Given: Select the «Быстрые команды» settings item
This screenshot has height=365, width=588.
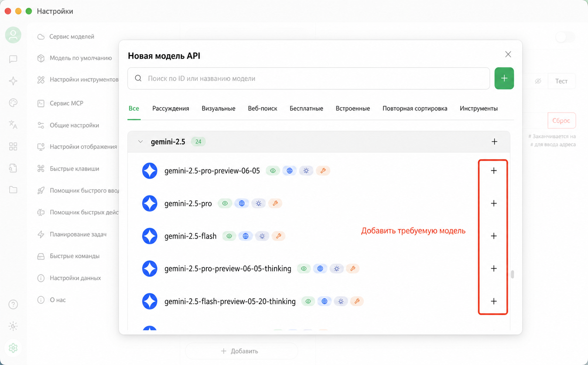Looking at the screenshot, I should coord(68,256).
